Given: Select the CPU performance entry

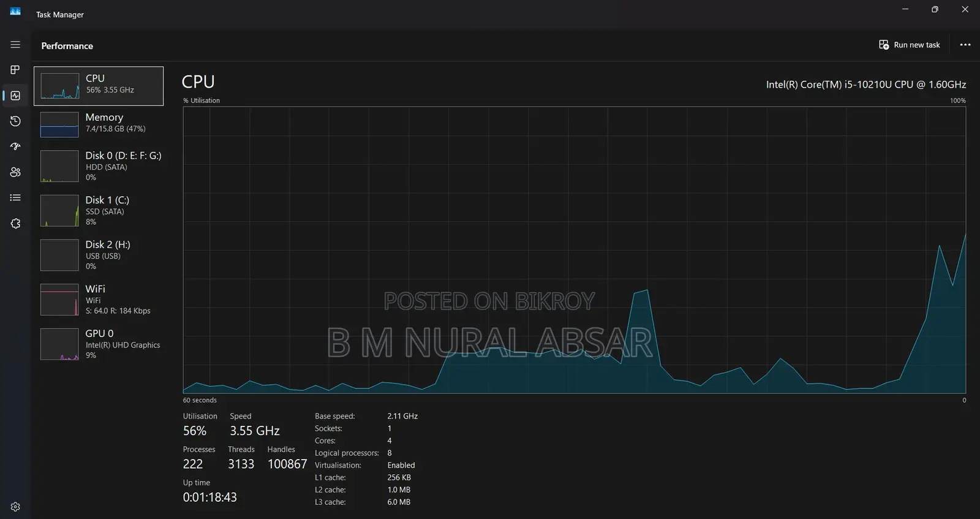Looking at the screenshot, I should pos(99,86).
